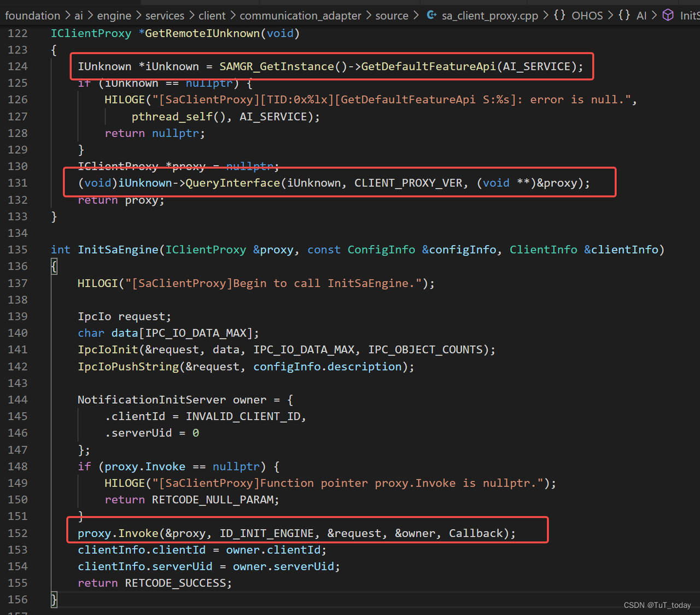Click 'IpcIoInit' call on line 141

(x=108, y=350)
